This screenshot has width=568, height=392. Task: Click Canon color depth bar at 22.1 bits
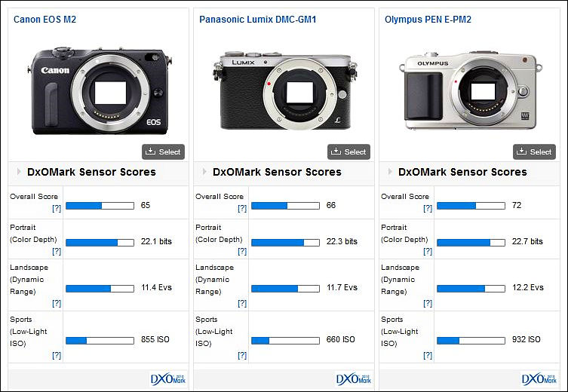pyautogui.click(x=100, y=243)
